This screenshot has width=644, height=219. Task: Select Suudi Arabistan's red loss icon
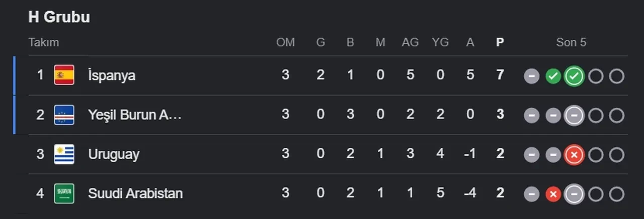(x=553, y=194)
